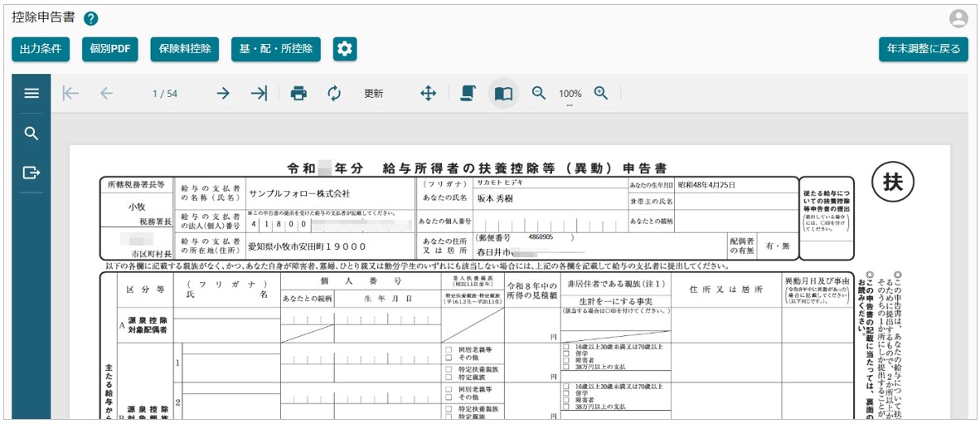Switch to continuous scroll page view

468,94
